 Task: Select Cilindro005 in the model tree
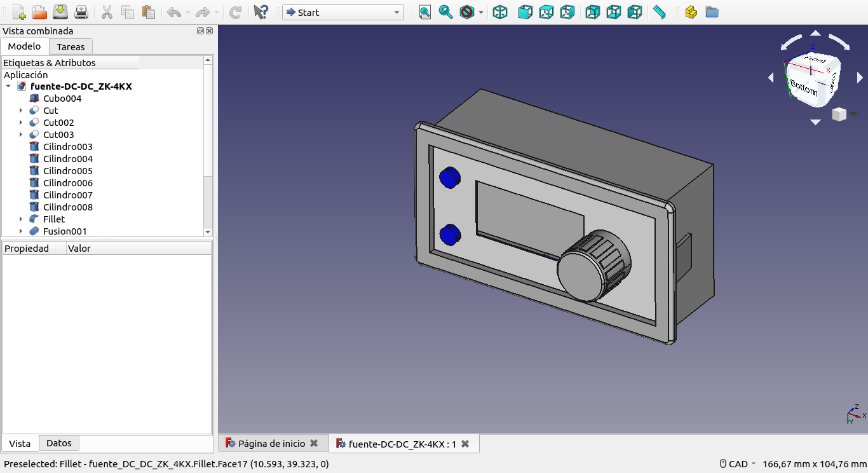[x=67, y=171]
